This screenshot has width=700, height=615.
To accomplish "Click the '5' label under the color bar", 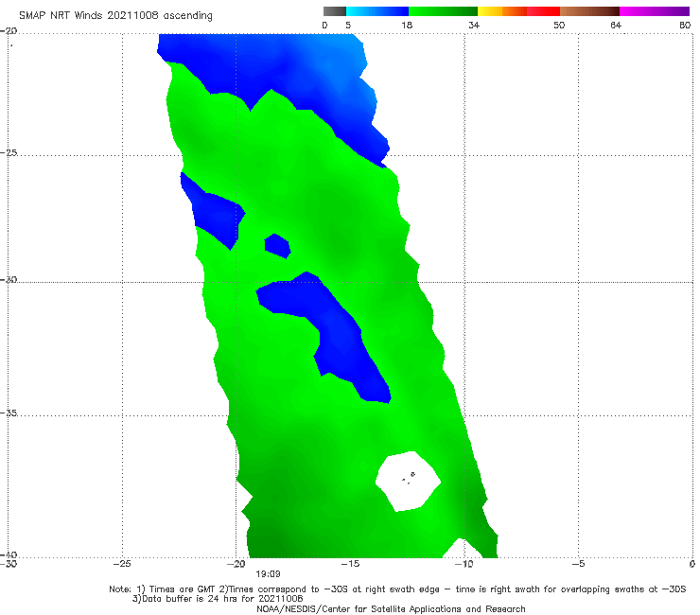I will [348, 25].
